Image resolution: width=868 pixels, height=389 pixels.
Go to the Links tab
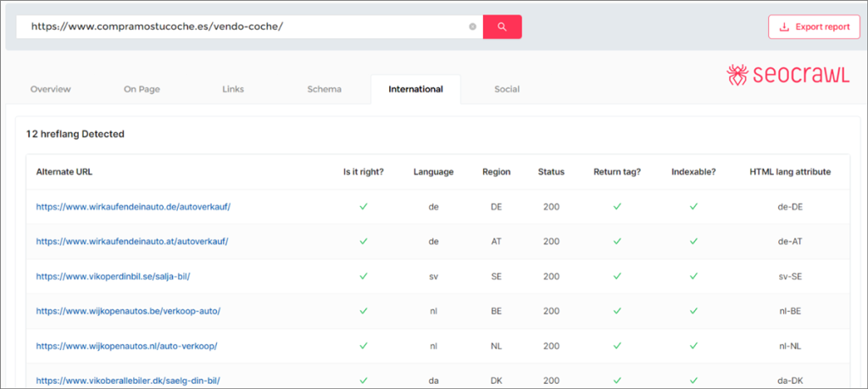tap(233, 89)
